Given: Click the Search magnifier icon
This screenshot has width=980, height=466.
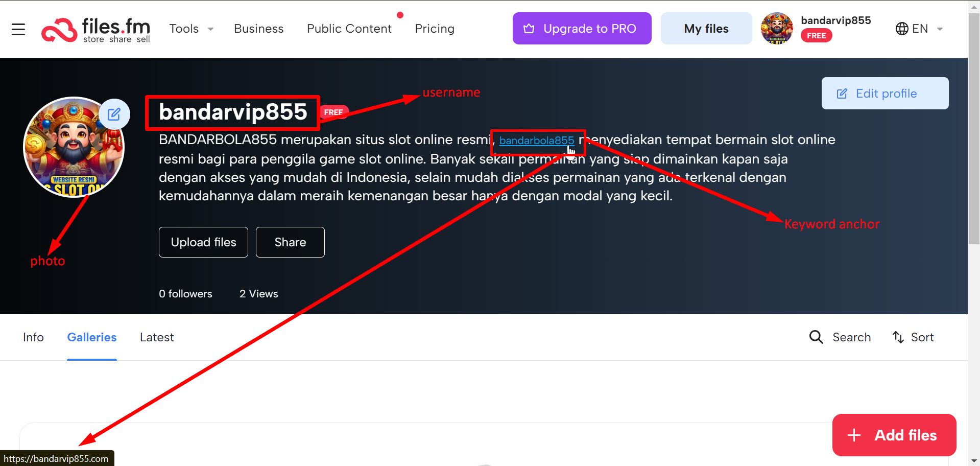Looking at the screenshot, I should point(816,337).
